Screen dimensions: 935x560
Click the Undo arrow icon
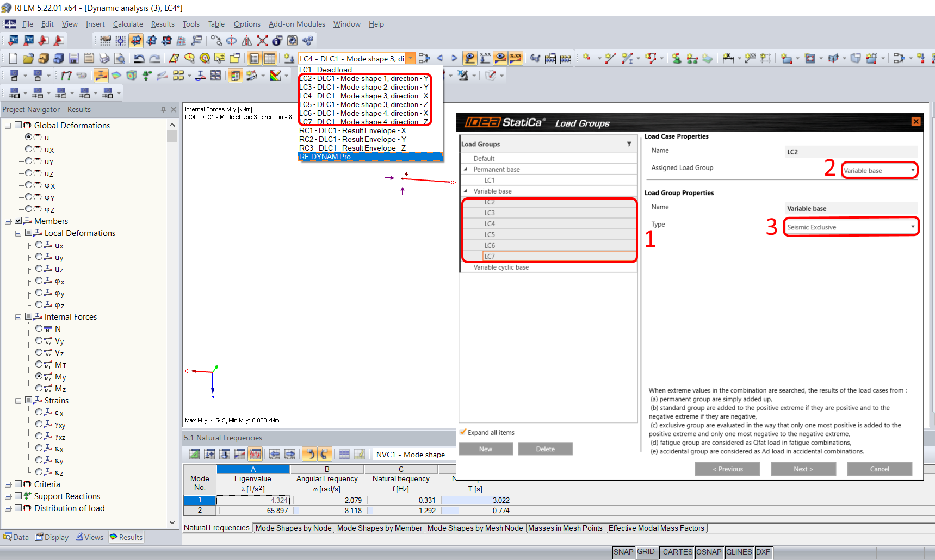coord(139,58)
